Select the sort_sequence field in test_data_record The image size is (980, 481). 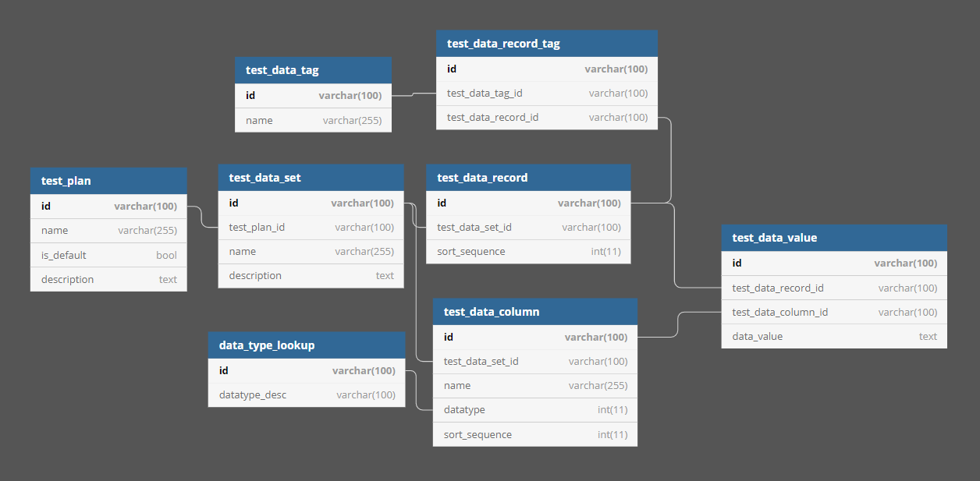click(x=528, y=251)
